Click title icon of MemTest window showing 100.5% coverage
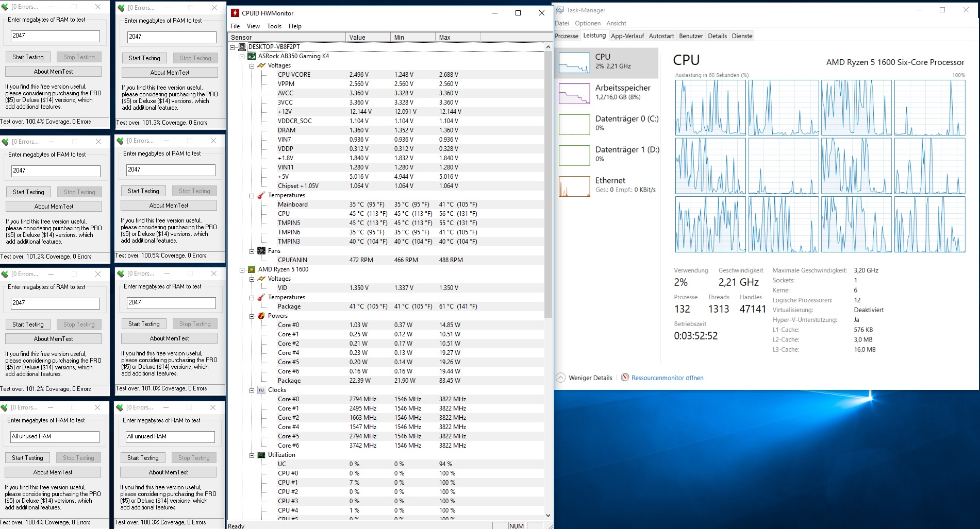This screenshot has width=980, height=529. (x=120, y=141)
